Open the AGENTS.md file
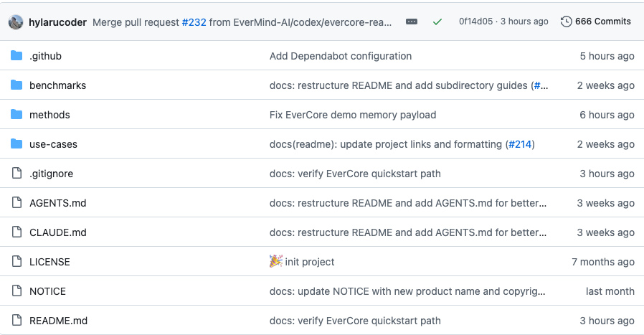Screen dimensions: 644x335 click(x=58, y=203)
